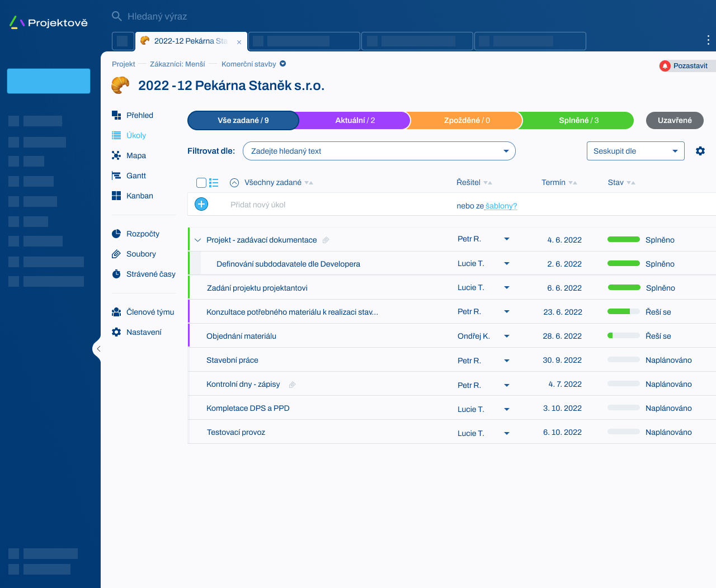The height and width of the screenshot is (588, 716).
Task: Sort by Termín column arrows
Action: [573, 183]
